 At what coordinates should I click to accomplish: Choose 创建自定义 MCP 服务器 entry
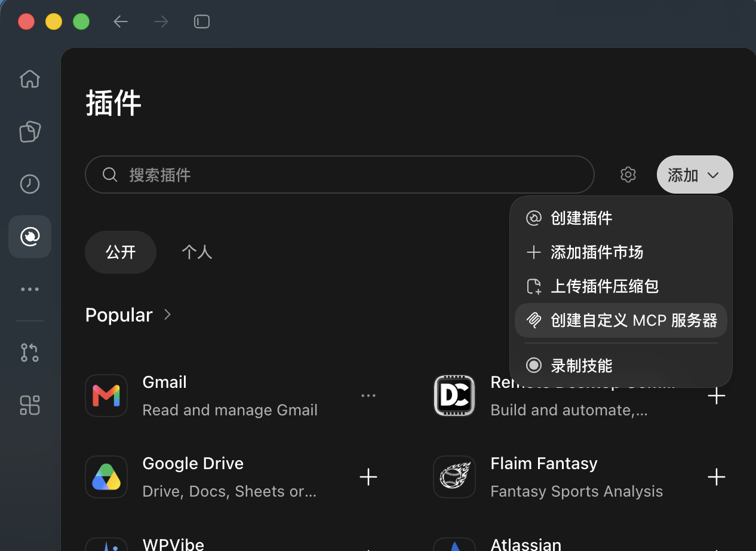pos(621,320)
